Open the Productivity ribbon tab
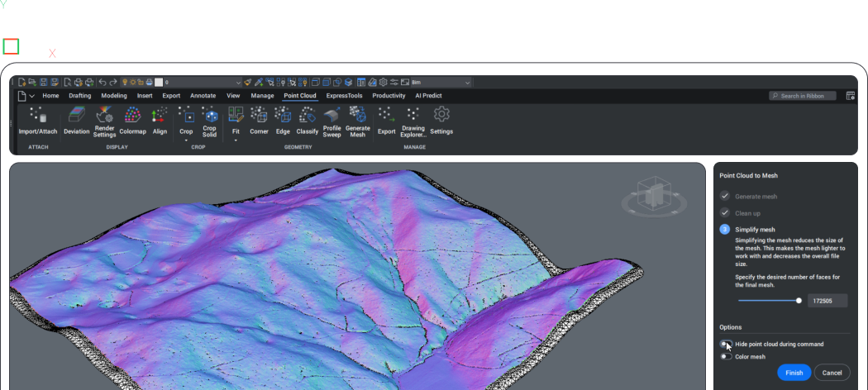 389,96
